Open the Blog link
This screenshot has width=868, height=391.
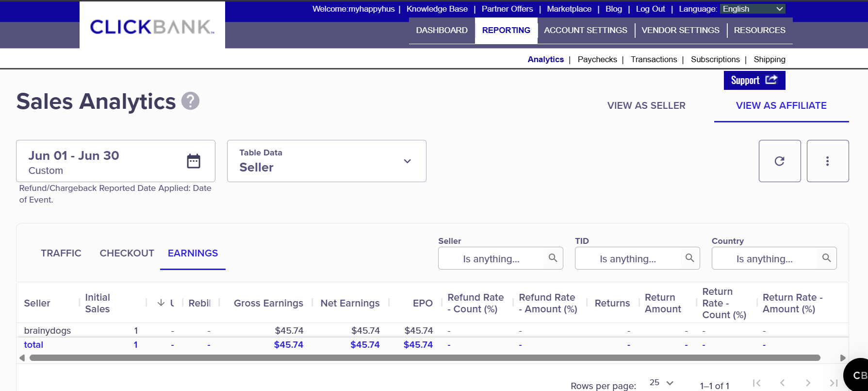click(x=613, y=9)
